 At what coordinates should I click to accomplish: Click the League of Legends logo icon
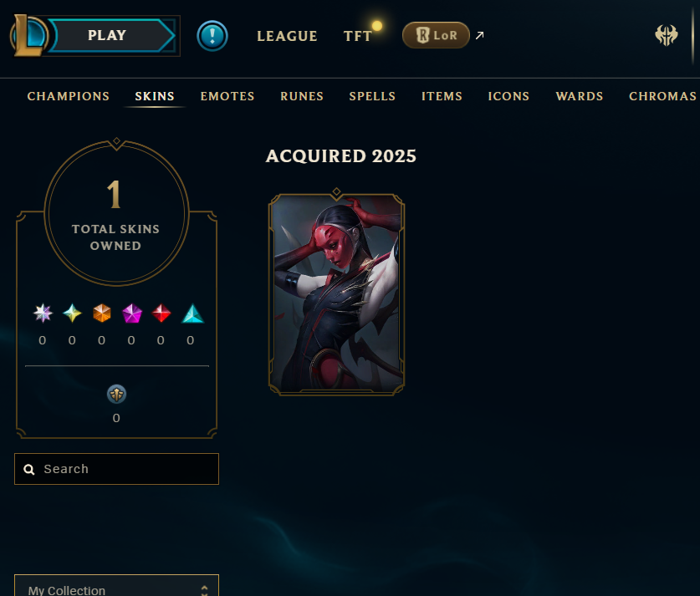29,36
